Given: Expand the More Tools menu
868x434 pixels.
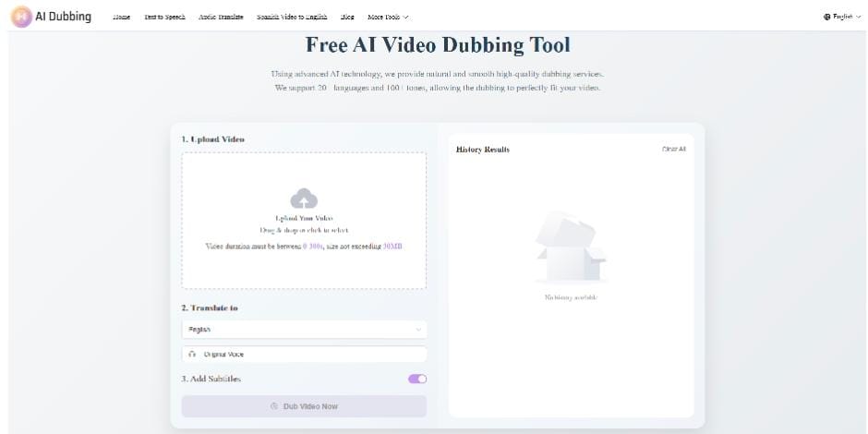Looking at the screenshot, I should click(387, 17).
